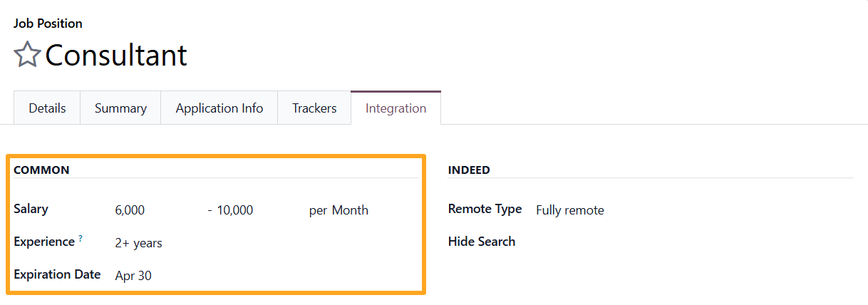This screenshot has width=868, height=305.
Task: Click the Salary field label
Action: 31,209
